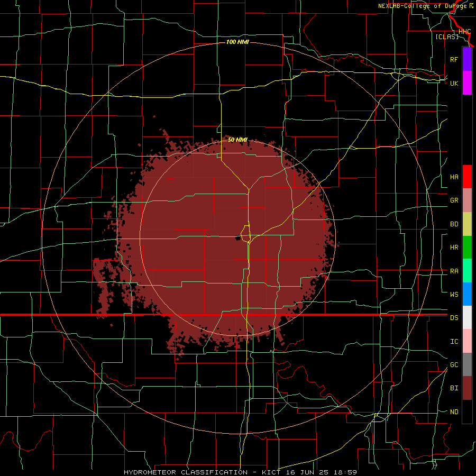Click the BI dark red legend swatch
The height and width of the screenshot is (476, 476).
467,388
